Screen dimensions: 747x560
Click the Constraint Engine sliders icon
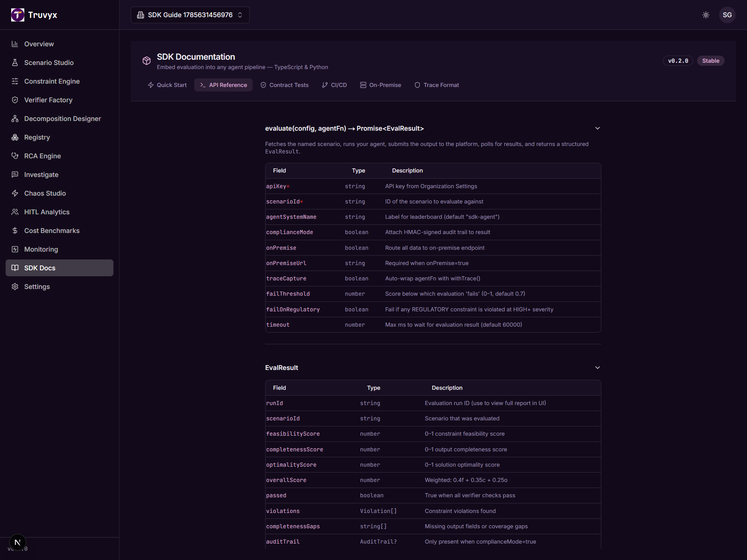(x=15, y=81)
